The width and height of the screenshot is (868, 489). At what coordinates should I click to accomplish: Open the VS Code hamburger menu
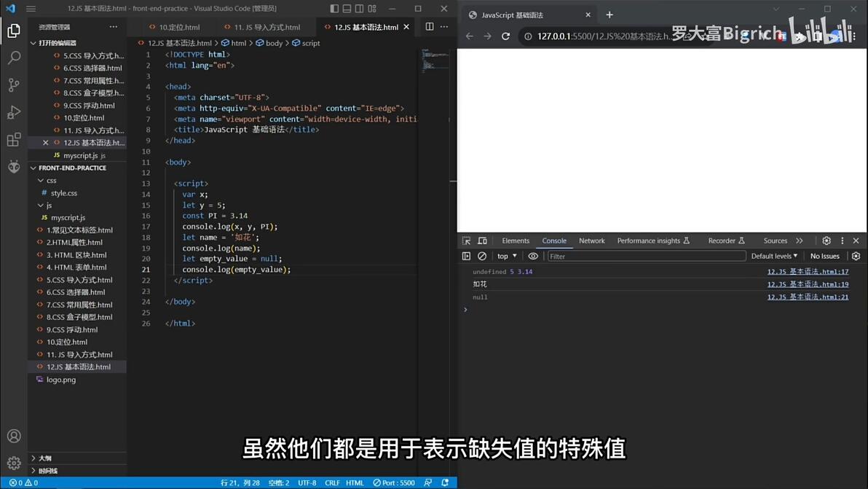(31, 8)
